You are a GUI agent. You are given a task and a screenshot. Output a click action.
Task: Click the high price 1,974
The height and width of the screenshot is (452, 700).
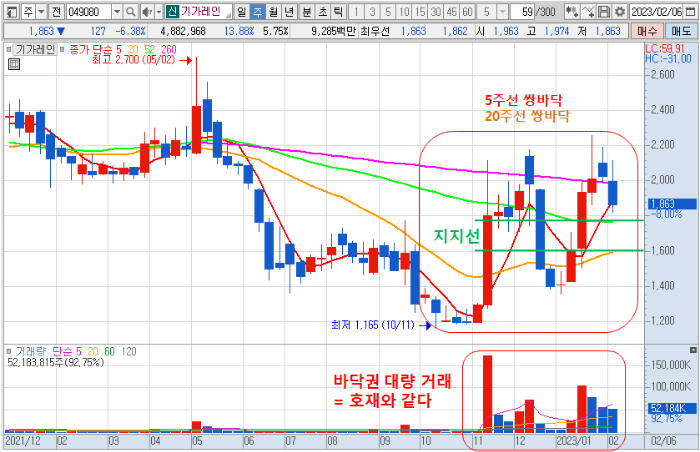click(556, 31)
